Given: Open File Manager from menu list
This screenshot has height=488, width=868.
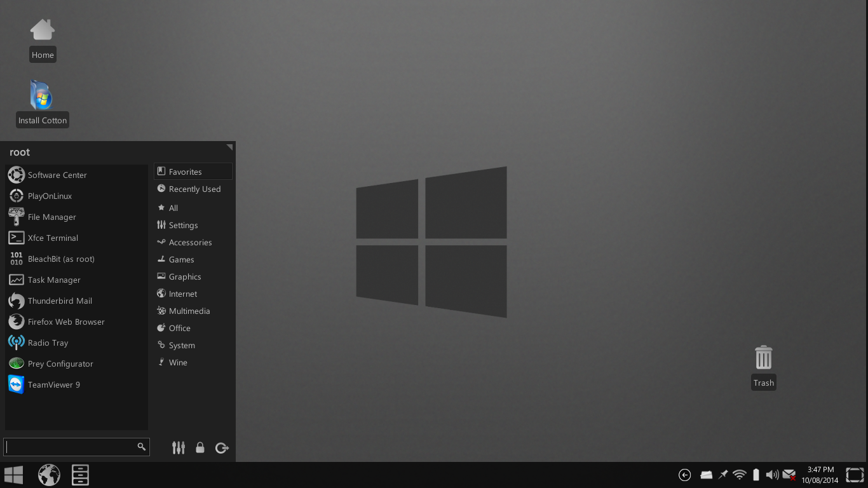Looking at the screenshot, I should [76, 217].
